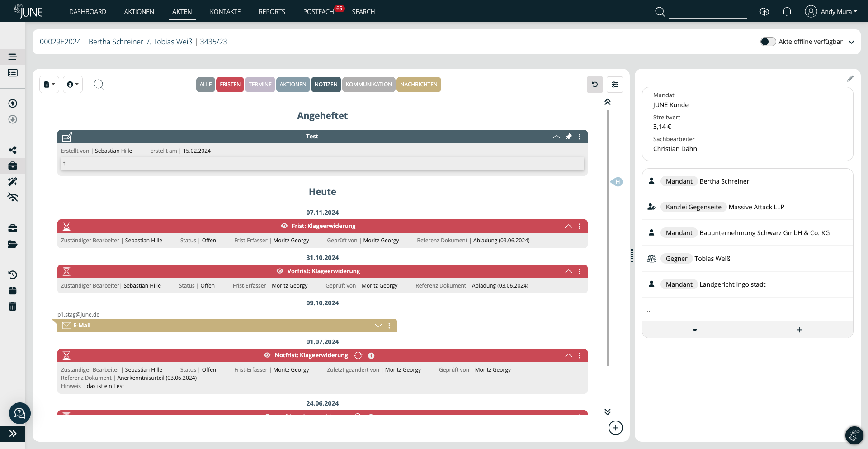
Task: Open the Andy Mura user dropdown
Action: point(831,12)
